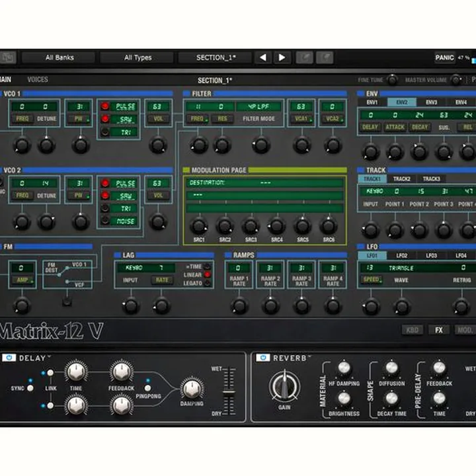476x476 pixels.
Task: Click the Reverb DIFFUSION knob
Action: 391,368
